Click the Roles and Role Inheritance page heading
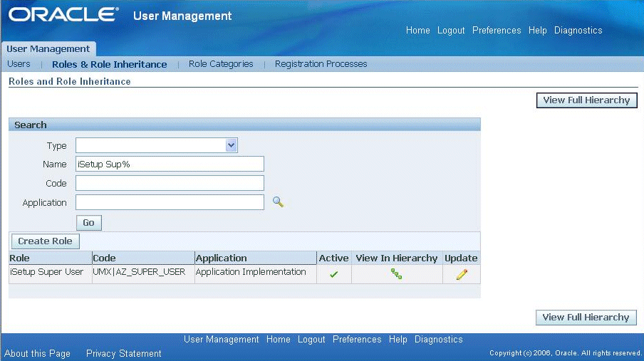 pos(69,81)
